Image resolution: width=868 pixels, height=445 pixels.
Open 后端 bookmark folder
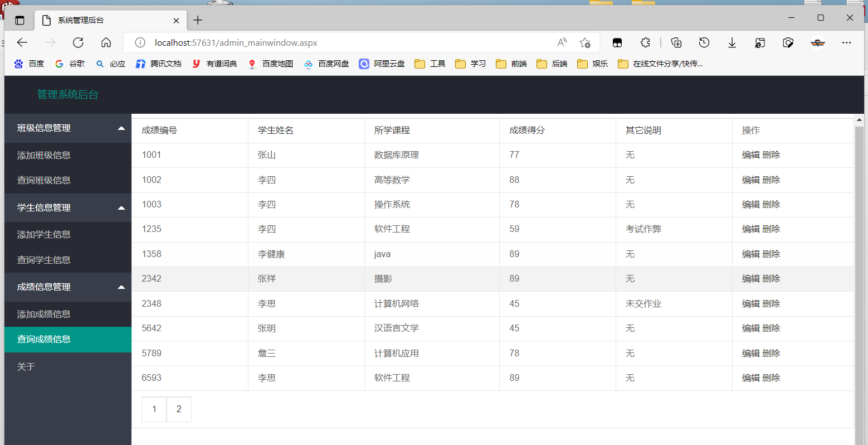[x=552, y=64]
